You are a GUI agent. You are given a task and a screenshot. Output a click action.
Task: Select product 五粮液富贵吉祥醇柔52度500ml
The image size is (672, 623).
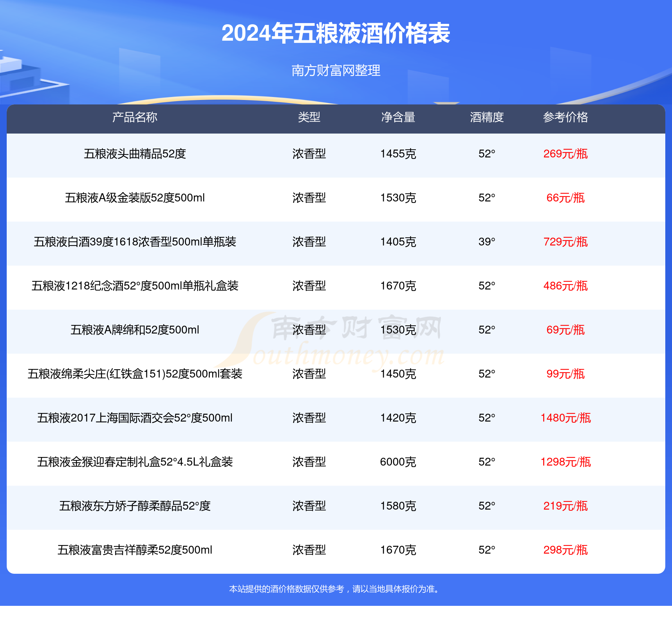(135, 550)
